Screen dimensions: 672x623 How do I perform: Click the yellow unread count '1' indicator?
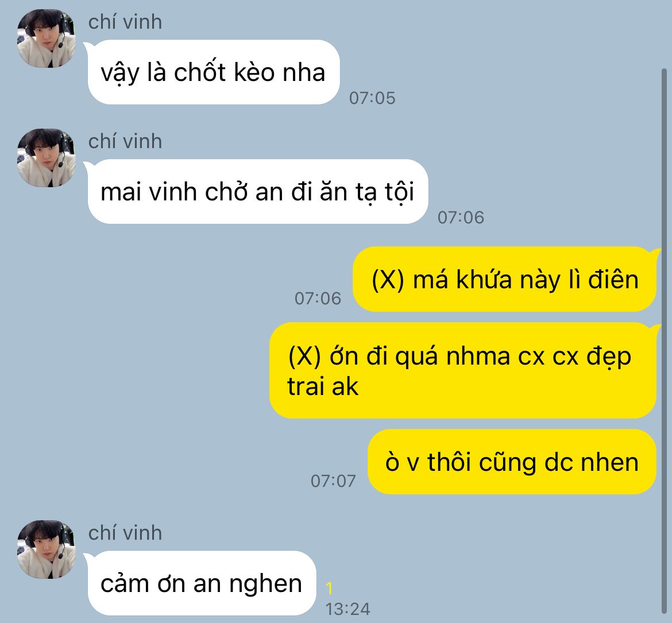tap(329, 589)
